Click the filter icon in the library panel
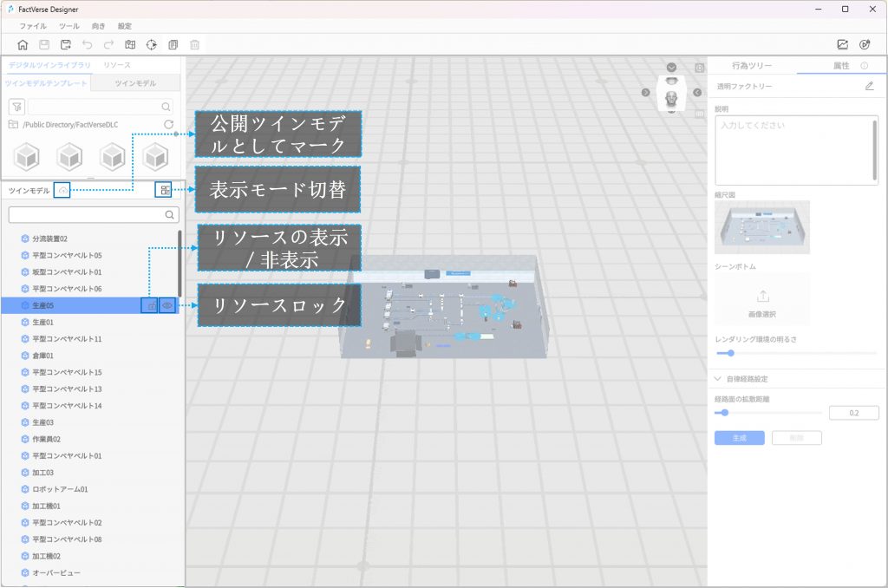 pos(16,107)
